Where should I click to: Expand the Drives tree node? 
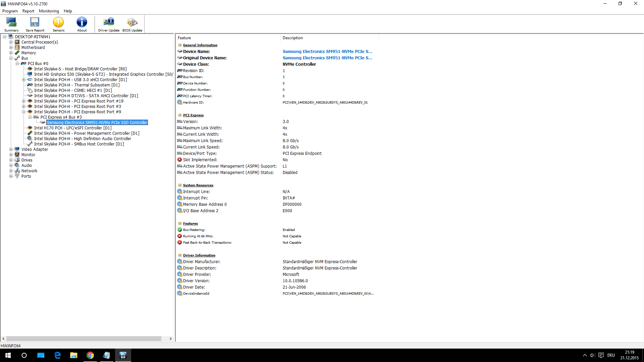tap(11, 160)
